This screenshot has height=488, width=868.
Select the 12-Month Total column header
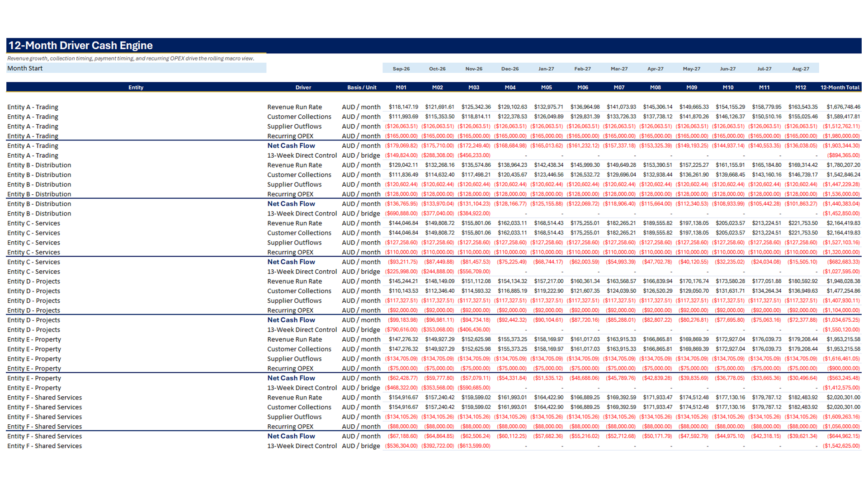tap(840, 87)
